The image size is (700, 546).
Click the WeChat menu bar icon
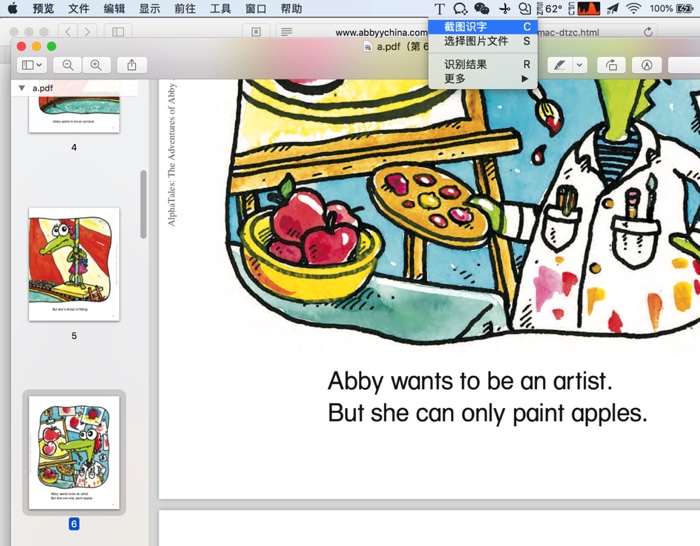click(x=482, y=8)
